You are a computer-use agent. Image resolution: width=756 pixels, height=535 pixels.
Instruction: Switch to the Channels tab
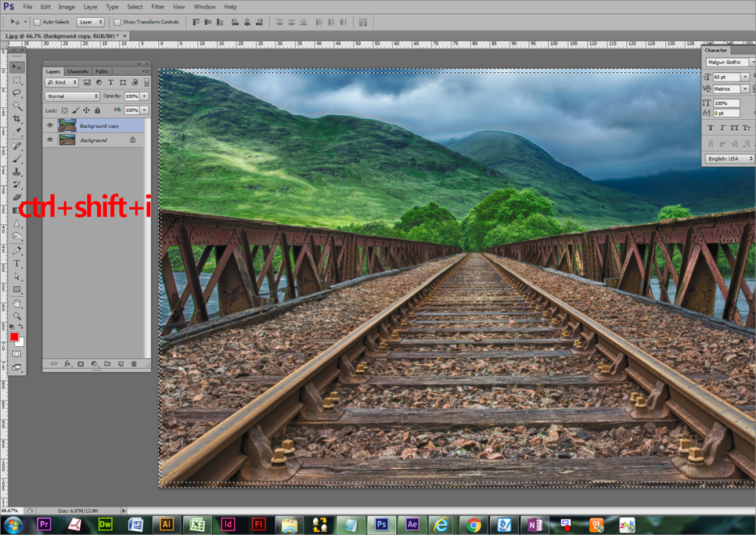pos(77,71)
